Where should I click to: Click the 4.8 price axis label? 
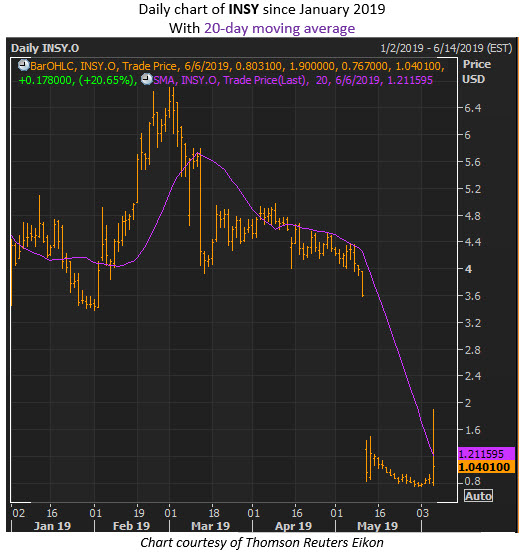click(x=473, y=216)
